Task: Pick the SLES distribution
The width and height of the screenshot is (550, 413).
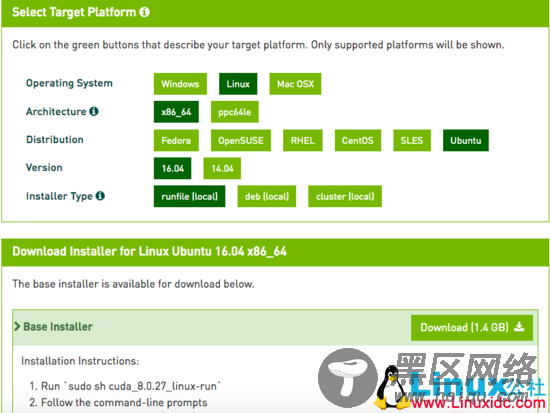Action: pos(412,140)
